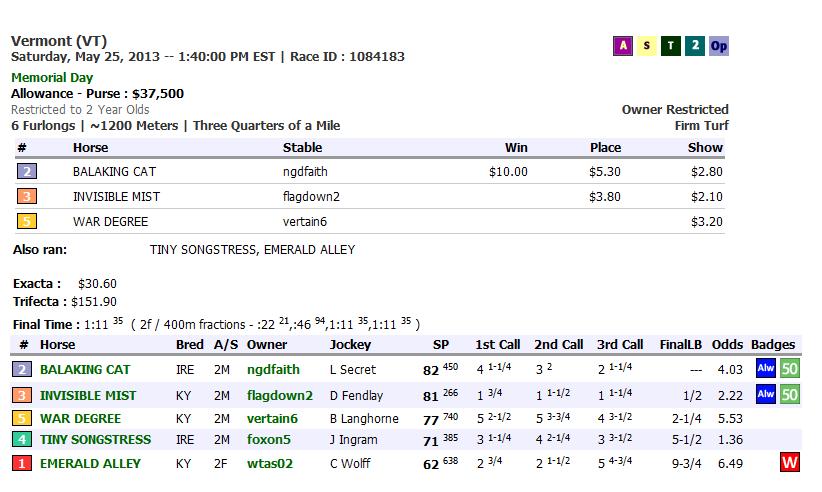Click the SP column header

[x=440, y=345]
